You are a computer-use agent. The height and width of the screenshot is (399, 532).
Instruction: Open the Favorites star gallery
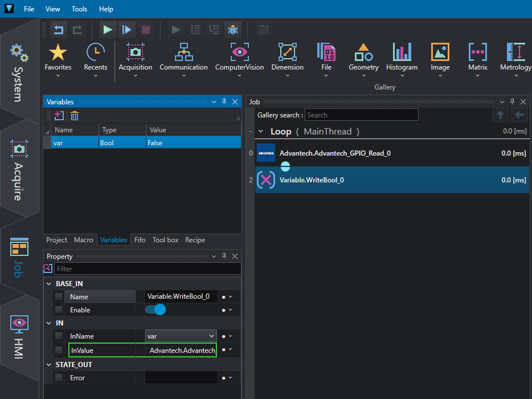click(x=58, y=58)
